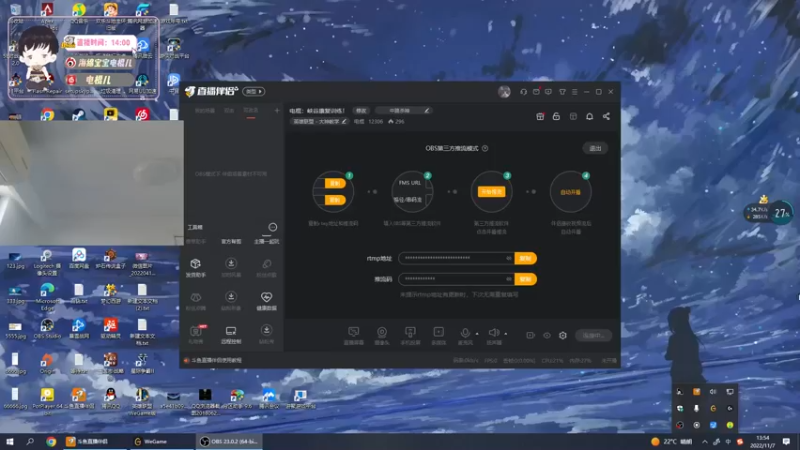Click the mode switch pill next to logo
The width and height of the screenshot is (800, 450).
254,91
